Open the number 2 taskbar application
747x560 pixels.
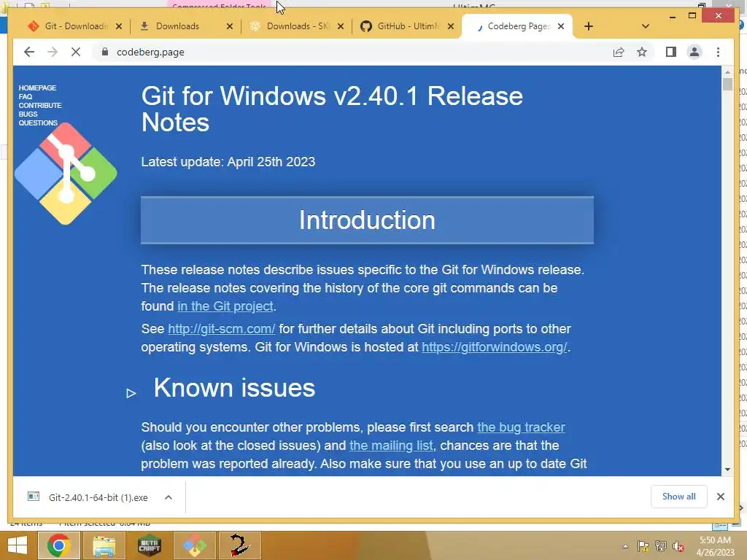pyautogui.click(x=239, y=545)
